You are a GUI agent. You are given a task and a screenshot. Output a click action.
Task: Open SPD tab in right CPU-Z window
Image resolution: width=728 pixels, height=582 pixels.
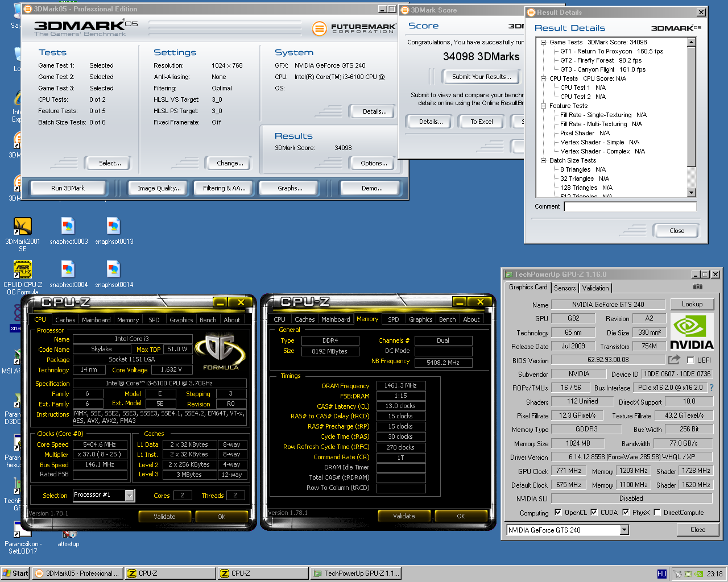tap(394, 319)
